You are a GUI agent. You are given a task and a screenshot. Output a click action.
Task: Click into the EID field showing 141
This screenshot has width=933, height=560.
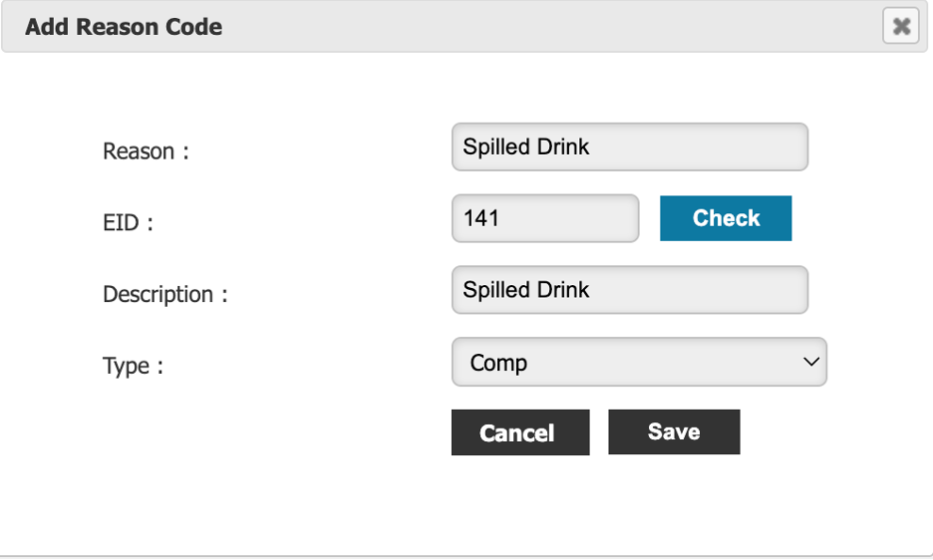pos(545,218)
